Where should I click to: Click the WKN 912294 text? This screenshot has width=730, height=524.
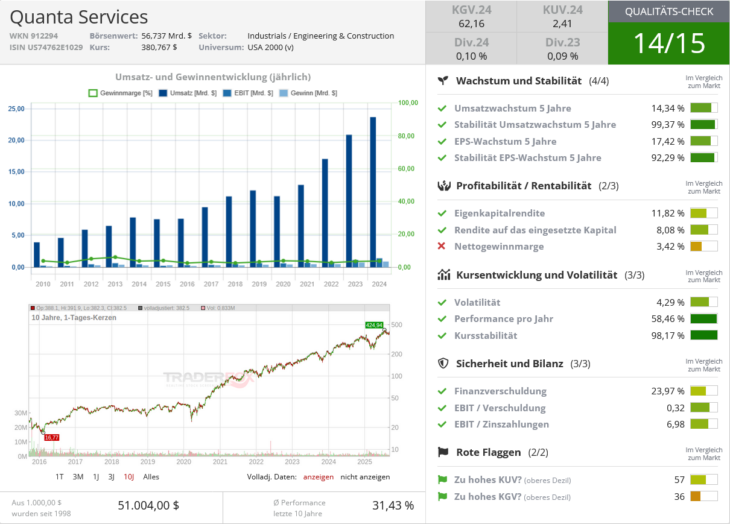point(34,36)
